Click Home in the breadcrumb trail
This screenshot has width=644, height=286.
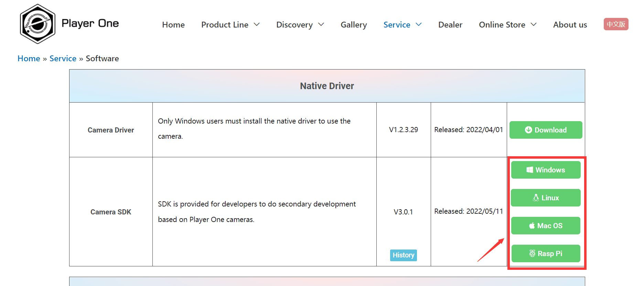[29, 59]
